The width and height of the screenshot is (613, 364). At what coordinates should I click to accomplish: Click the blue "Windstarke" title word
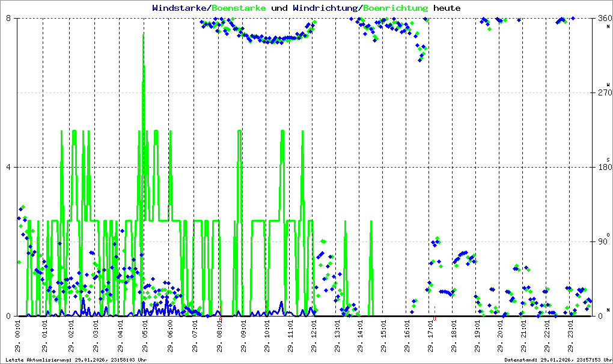point(180,8)
